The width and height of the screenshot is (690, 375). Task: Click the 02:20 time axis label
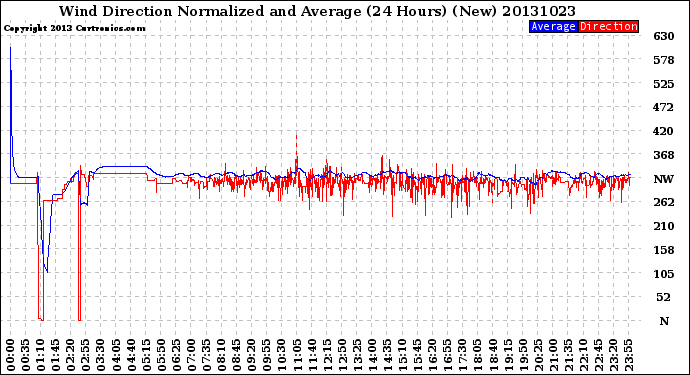[71, 355]
